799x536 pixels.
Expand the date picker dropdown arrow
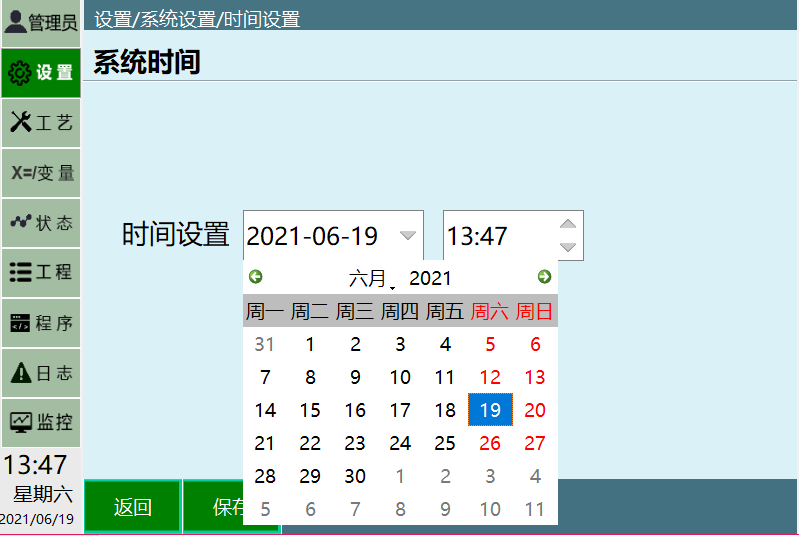click(x=407, y=236)
